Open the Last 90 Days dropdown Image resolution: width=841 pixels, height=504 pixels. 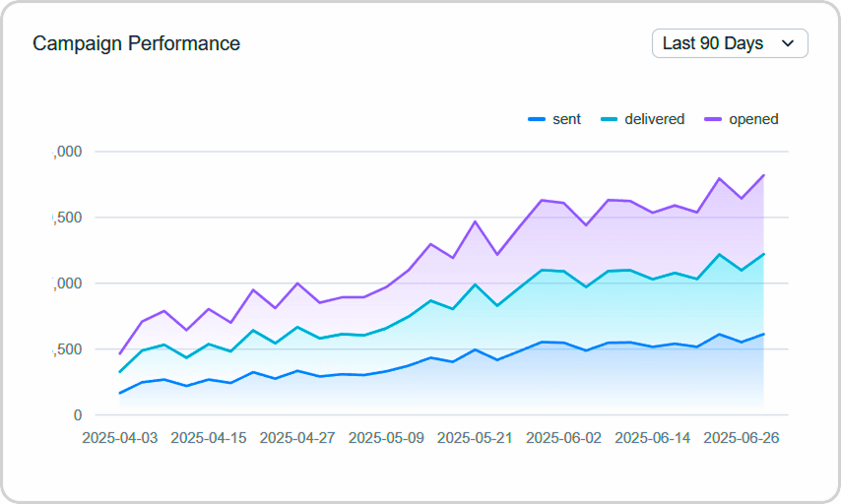coord(729,43)
